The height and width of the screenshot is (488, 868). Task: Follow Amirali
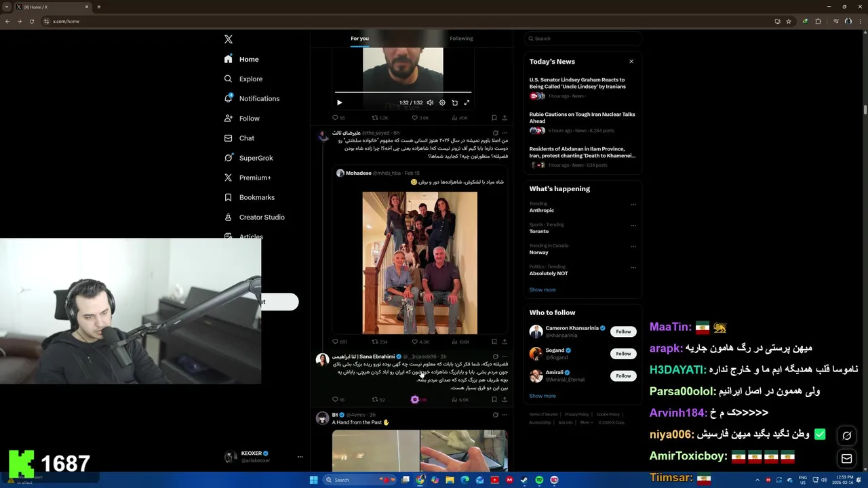click(623, 375)
